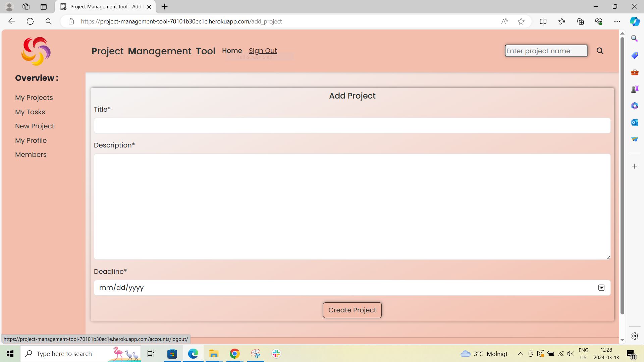Open the Deadline calendar date picker
644x362 pixels.
click(x=601, y=288)
